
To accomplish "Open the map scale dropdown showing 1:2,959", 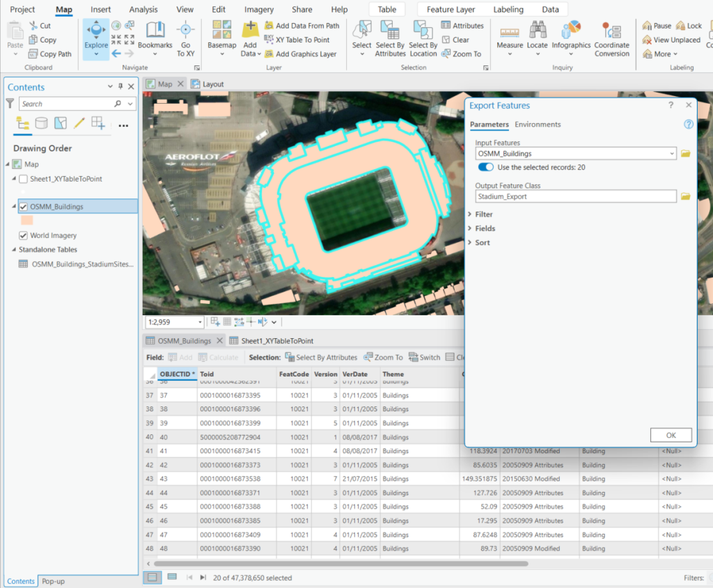I will tap(200, 321).
